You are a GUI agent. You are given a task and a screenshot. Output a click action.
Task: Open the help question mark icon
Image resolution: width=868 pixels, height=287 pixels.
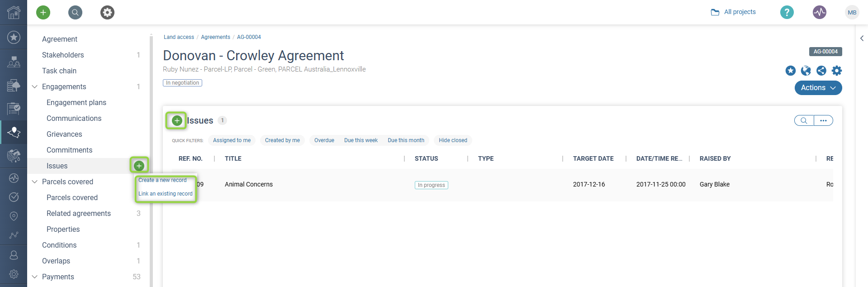[787, 12]
